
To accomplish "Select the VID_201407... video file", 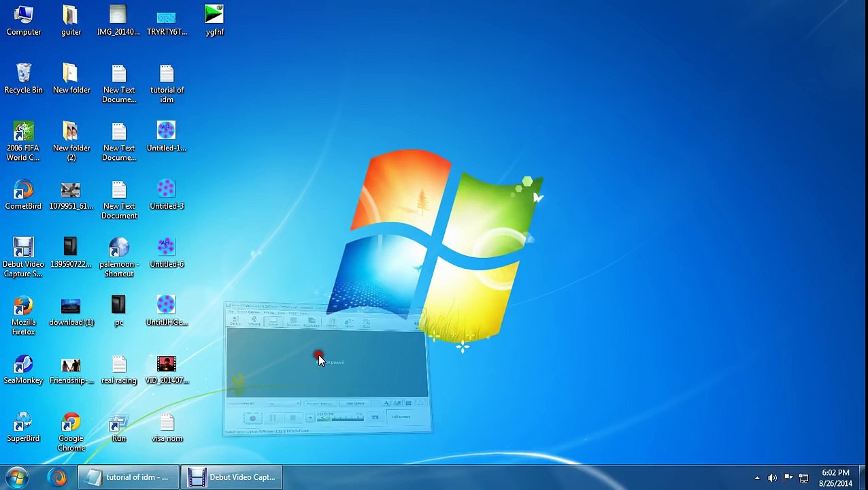I will point(167,369).
